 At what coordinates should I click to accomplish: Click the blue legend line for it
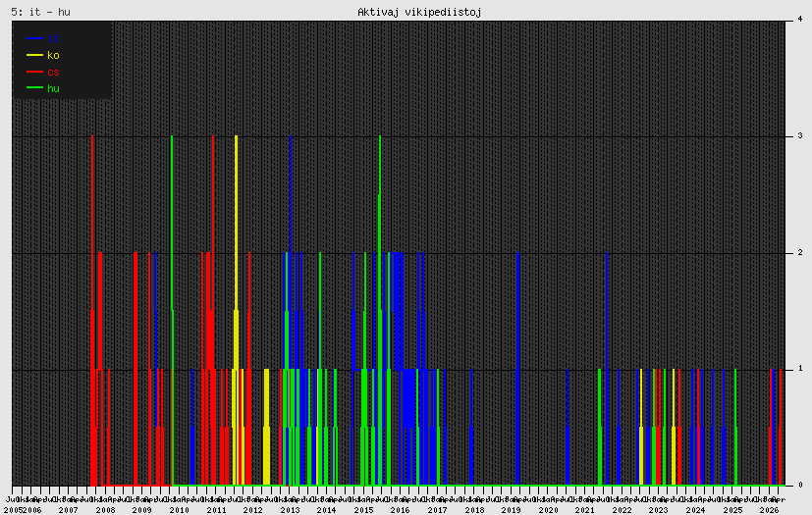point(34,39)
